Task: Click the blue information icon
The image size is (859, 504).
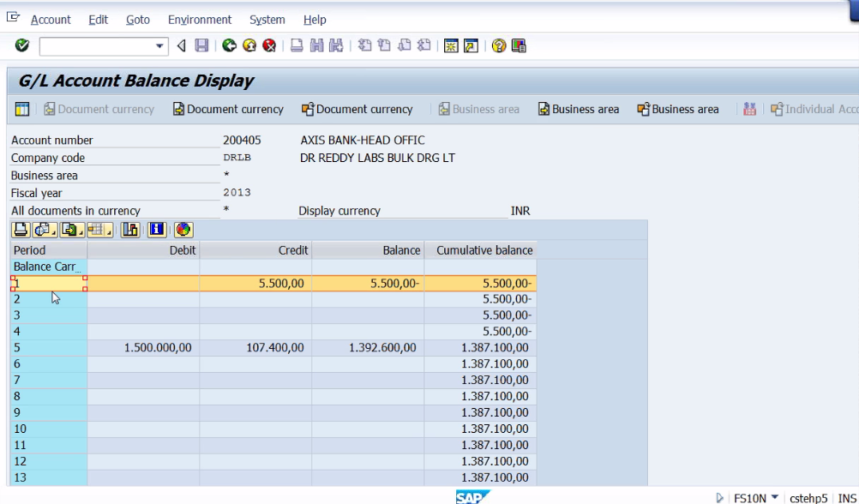Action: [157, 230]
